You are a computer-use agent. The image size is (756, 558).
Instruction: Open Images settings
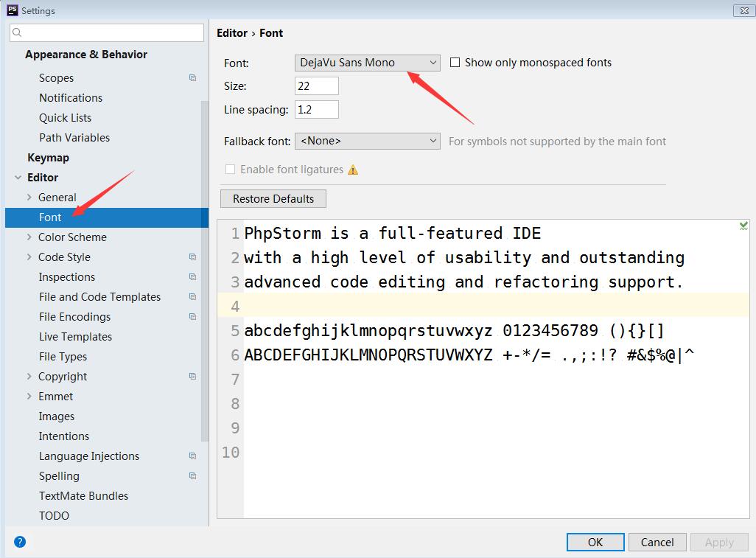pos(57,416)
